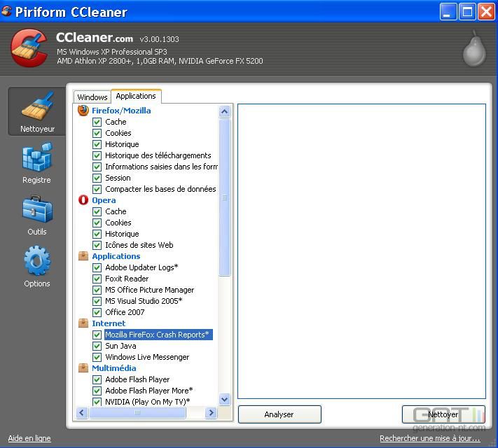This screenshot has width=498, height=448.
Task: Click scroll up arrow of list
Action: [225, 112]
